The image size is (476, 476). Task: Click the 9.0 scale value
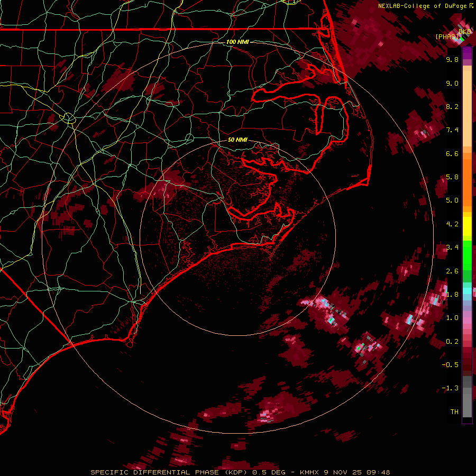pyautogui.click(x=452, y=83)
